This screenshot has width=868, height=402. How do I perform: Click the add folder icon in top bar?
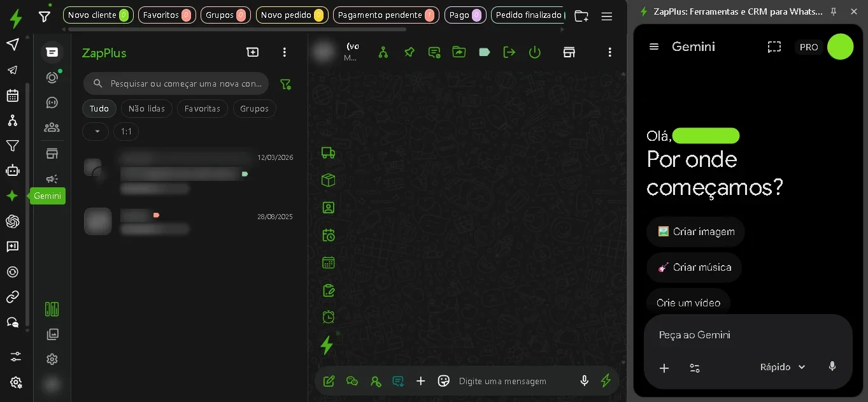581,17
